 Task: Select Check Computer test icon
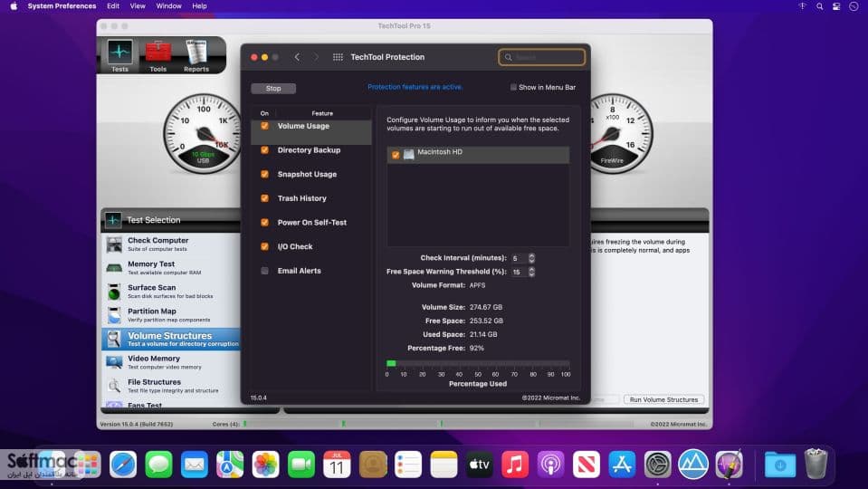click(x=114, y=244)
